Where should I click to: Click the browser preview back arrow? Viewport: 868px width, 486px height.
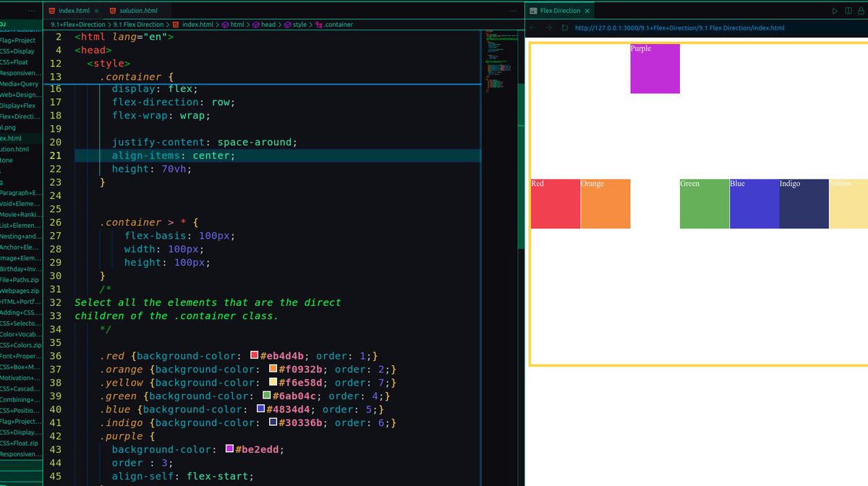click(x=533, y=27)
